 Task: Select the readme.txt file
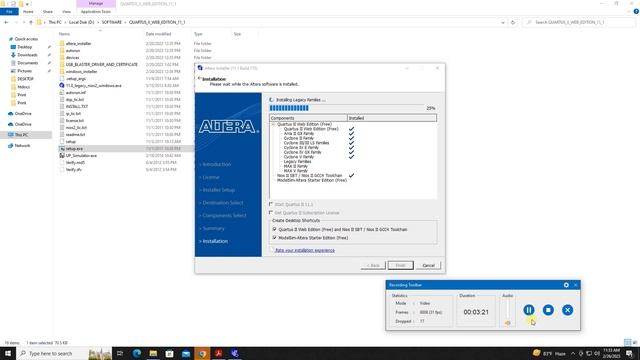tap(76, 134)
